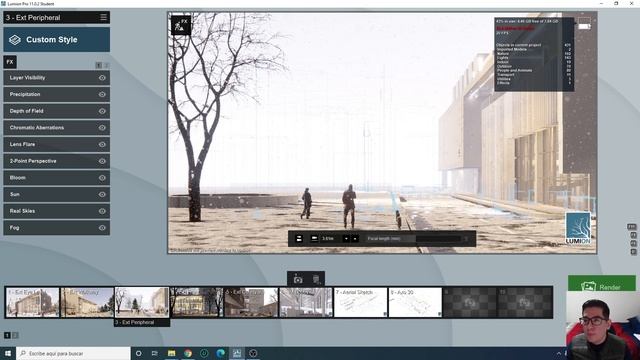
Task: Click the eye-level height icon in camera bar
Action: coord(314,238)
